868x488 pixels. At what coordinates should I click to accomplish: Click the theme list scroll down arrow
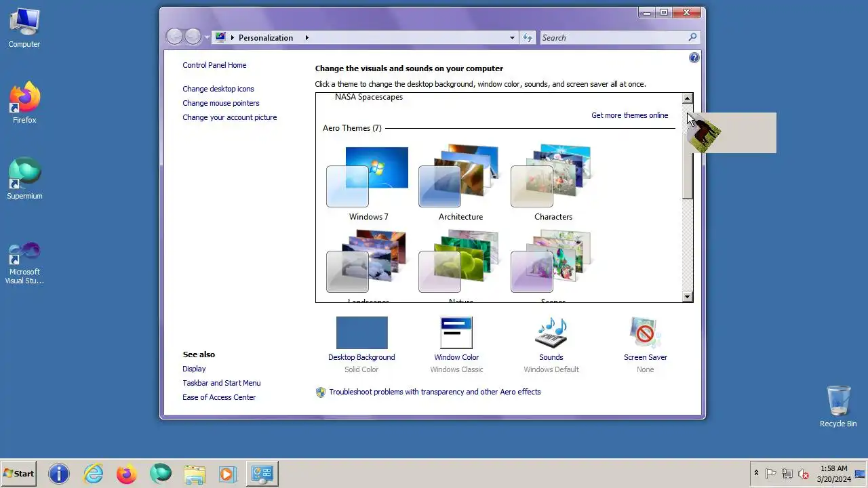(x=688, y=297)
